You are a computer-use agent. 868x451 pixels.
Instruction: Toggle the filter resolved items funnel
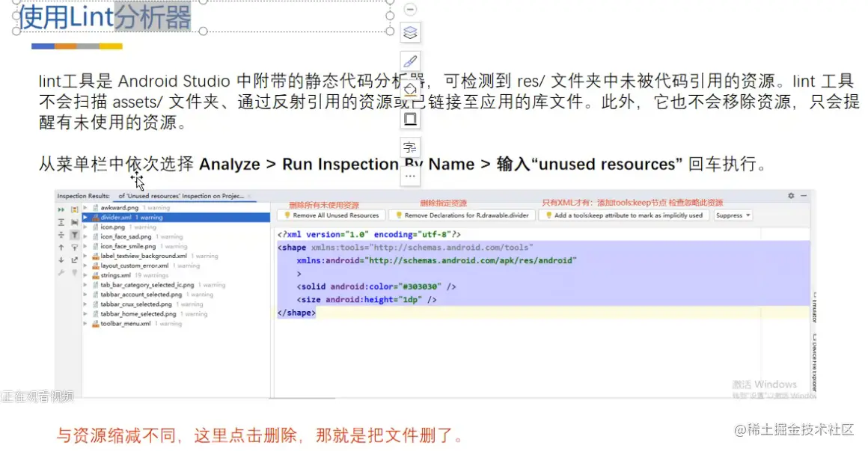point(74,235)
